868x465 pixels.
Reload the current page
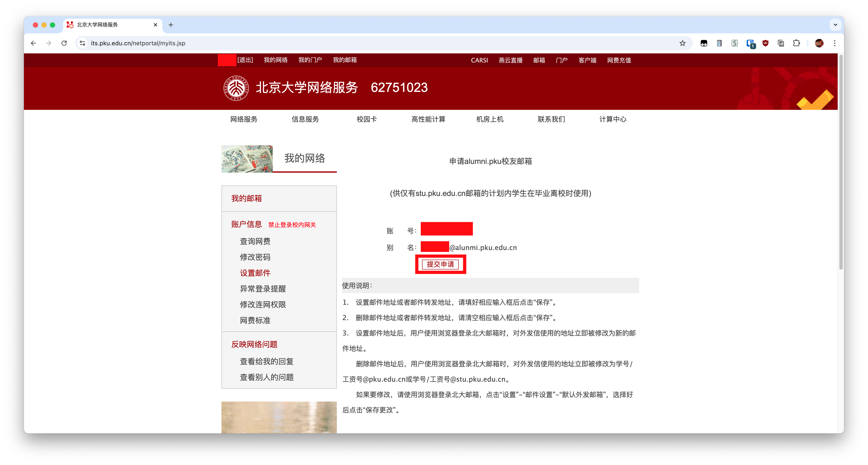pyautogui.click(x=64, y=43)
